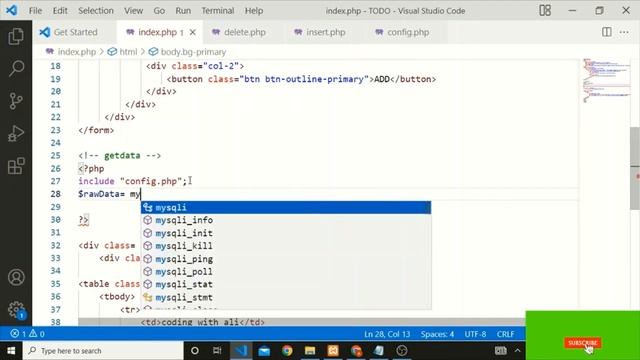This screenshot has height=360, width=640.
Task: Open More Actions ellipsis in editor
Action: pos(624,32)
